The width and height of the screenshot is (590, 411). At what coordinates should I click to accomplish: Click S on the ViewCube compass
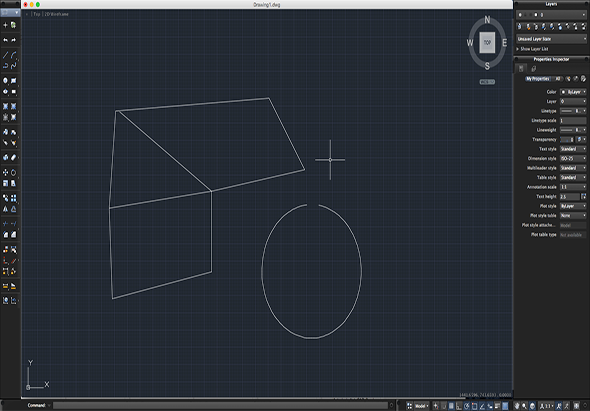coord(487,66)
